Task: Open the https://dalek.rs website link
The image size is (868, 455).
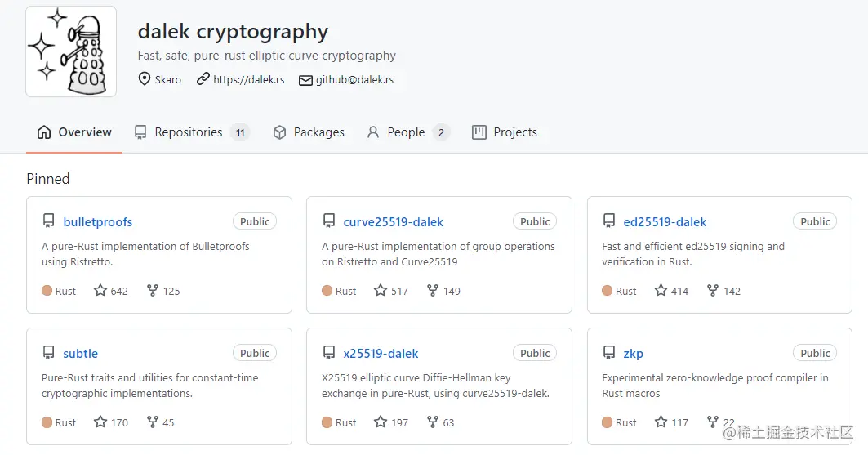Action: tap(249, 80)
